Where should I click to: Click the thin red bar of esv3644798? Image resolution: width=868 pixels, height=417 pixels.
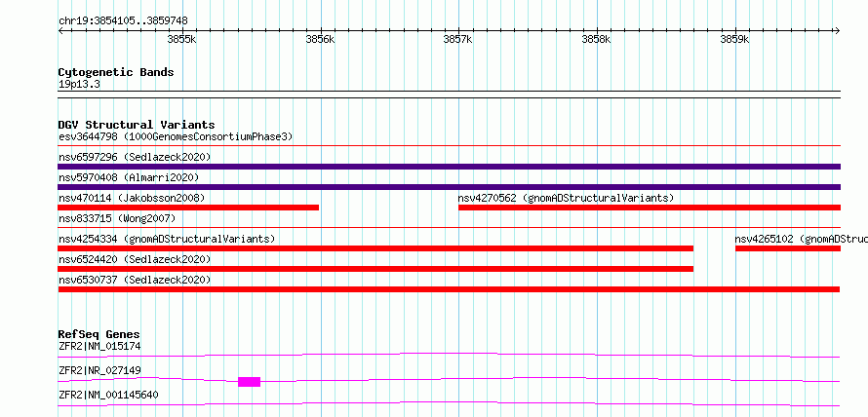[449, 146]
